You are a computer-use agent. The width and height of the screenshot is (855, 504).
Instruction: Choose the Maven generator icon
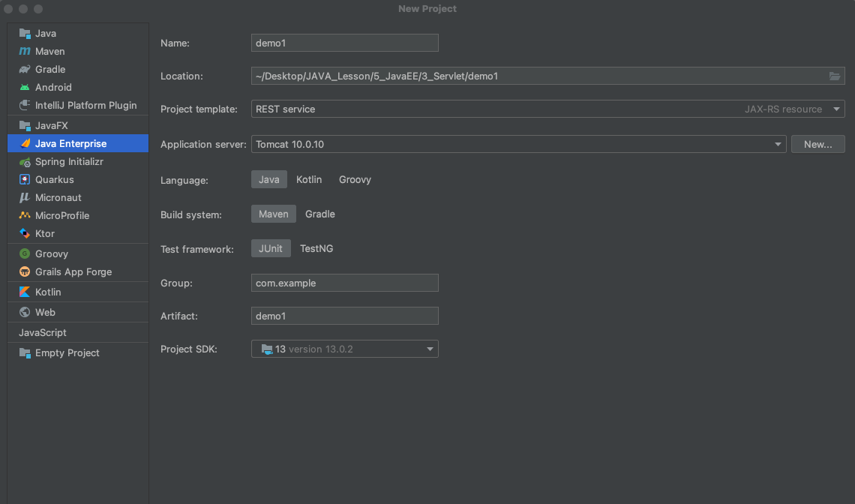(x=25, y=51)
